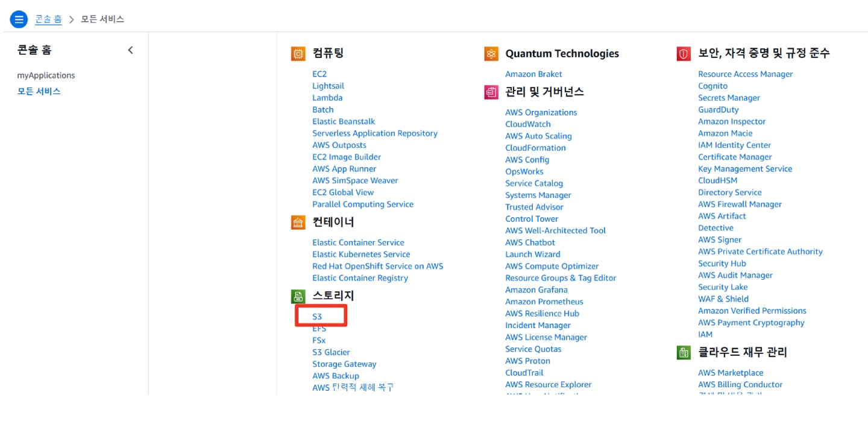
Task: Open AWS Config
Action: [527, 160]
